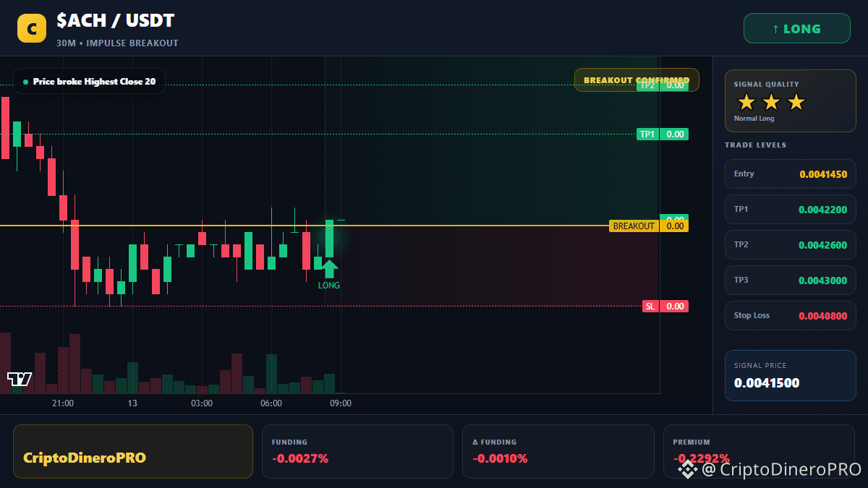Click the TP1 chart value 0.00 tag
The image size is (868, 488).
(x=674, y=134)
